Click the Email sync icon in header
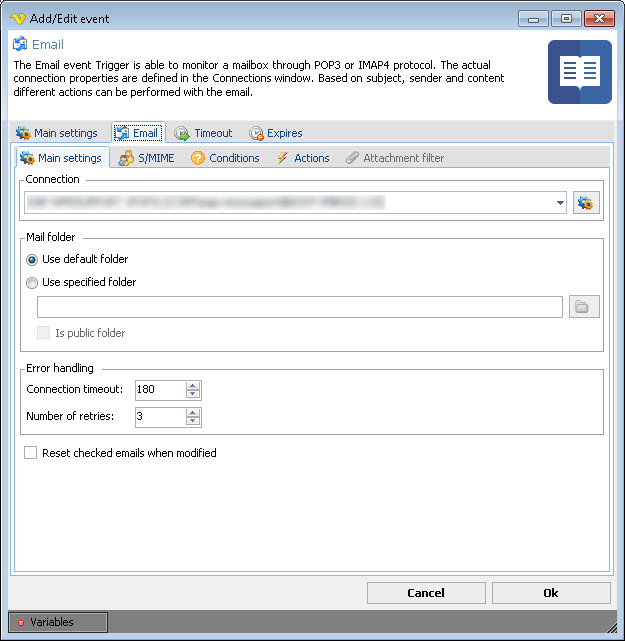The height and width of the screenshot is (641, 625). (x=20, y=44)
